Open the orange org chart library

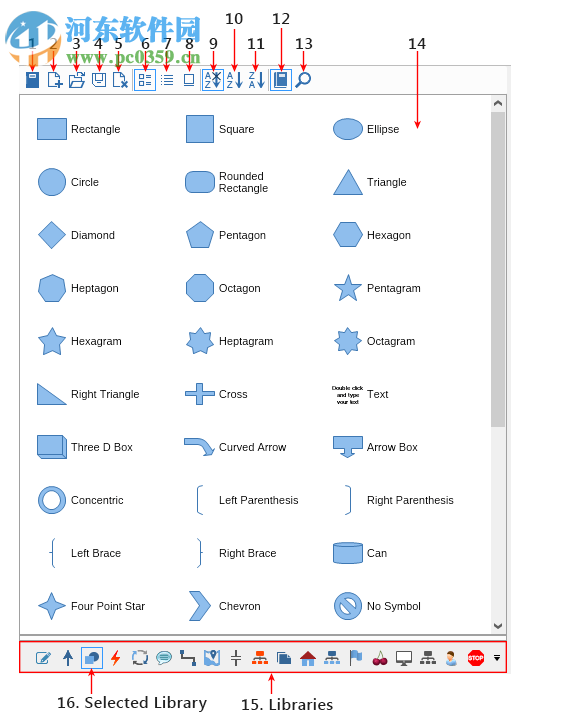pyautogui.click(x=260, y=657)
